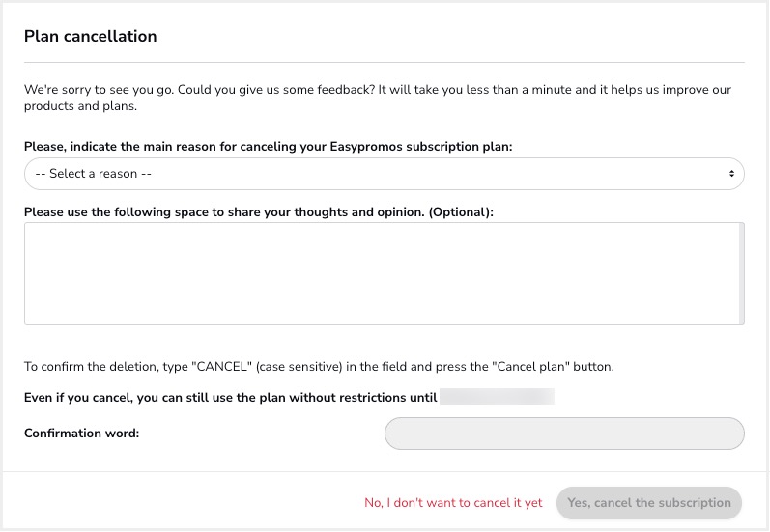Click the "(Optional)" text in the label
This screenshot has width=770, height=532.
tap(461, 212)
